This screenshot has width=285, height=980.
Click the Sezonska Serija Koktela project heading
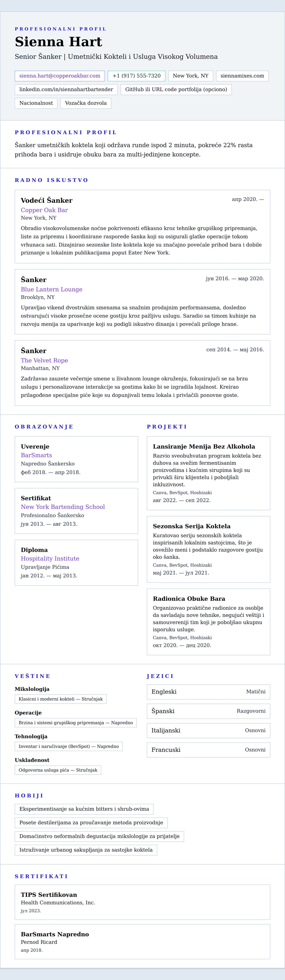pos(191,526)
